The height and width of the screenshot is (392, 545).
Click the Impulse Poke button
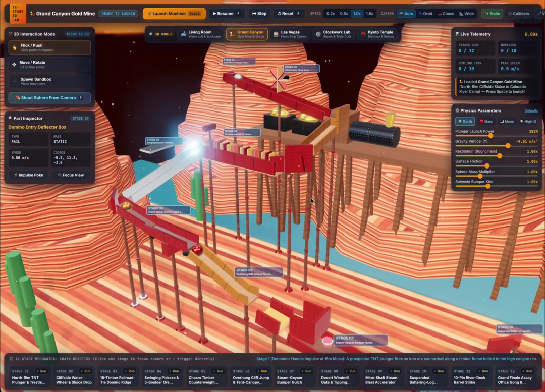click(29, 175)
